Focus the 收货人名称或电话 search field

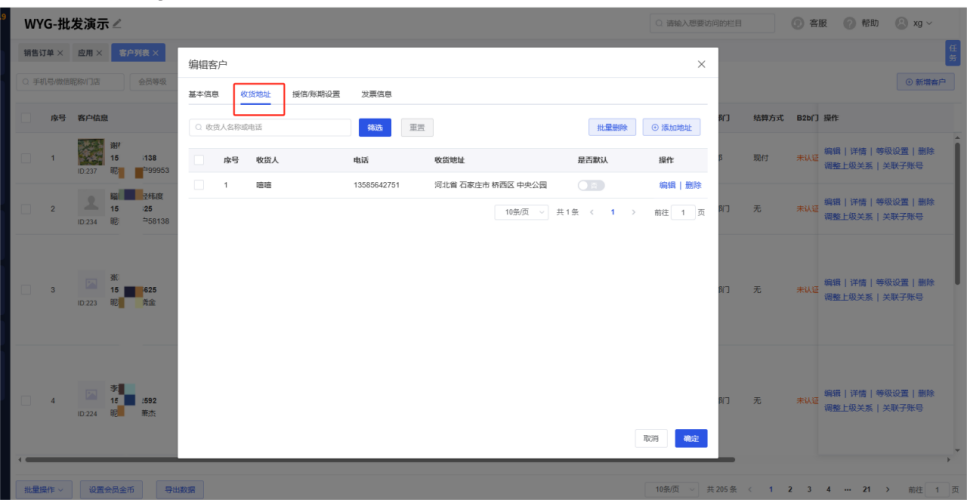tap(272, 127)
